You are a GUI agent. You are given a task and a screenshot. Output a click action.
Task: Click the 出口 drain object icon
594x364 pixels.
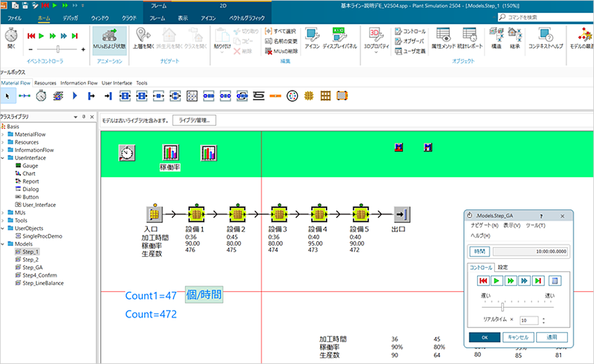402,214
